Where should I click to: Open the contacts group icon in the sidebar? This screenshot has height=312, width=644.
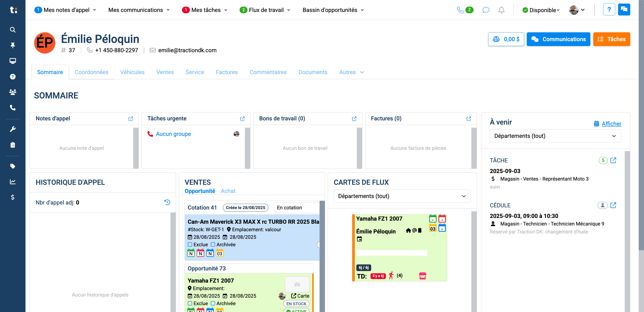[12, 92]
